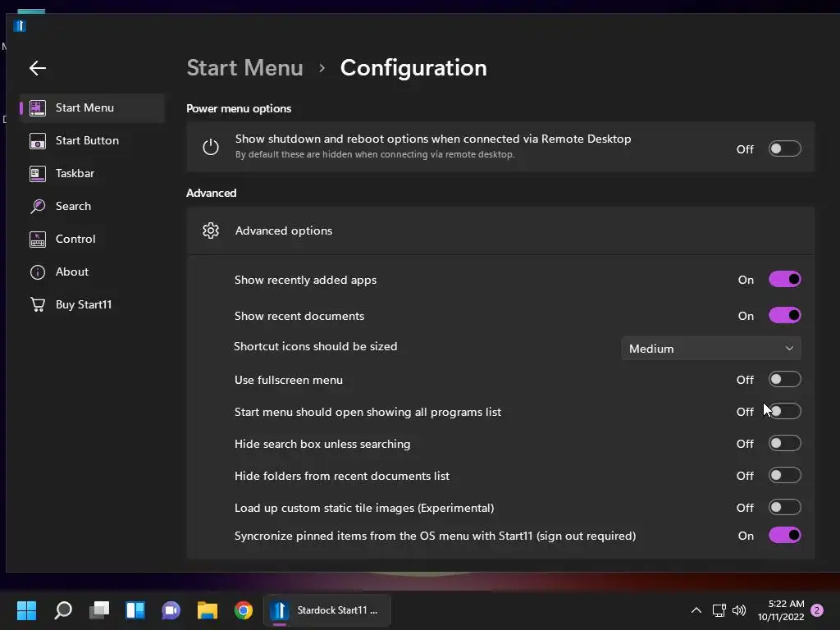Select the Start Menu sidebar icon
Screen dimensions: 840x630
[38, 107]
